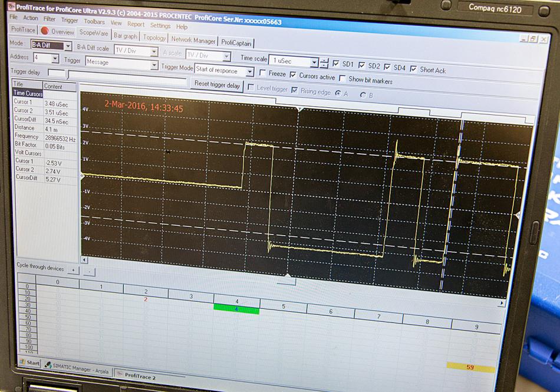560x392 pixels.
Task: Click the plus button beside Cycle through devices
Action: 73,270
